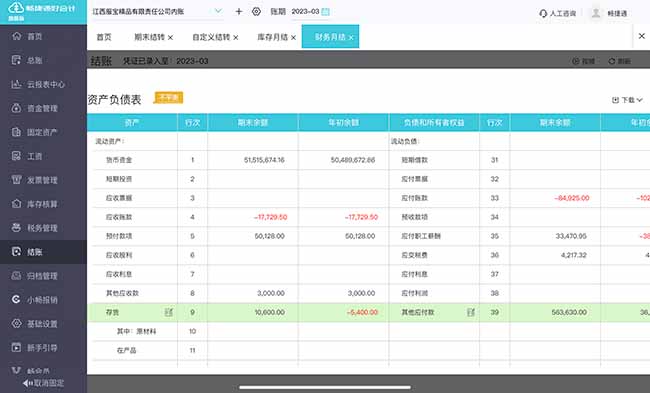Click the plus icon beside the company name
Viewport: 650px width, 393px height.
(x=238, y=12)
